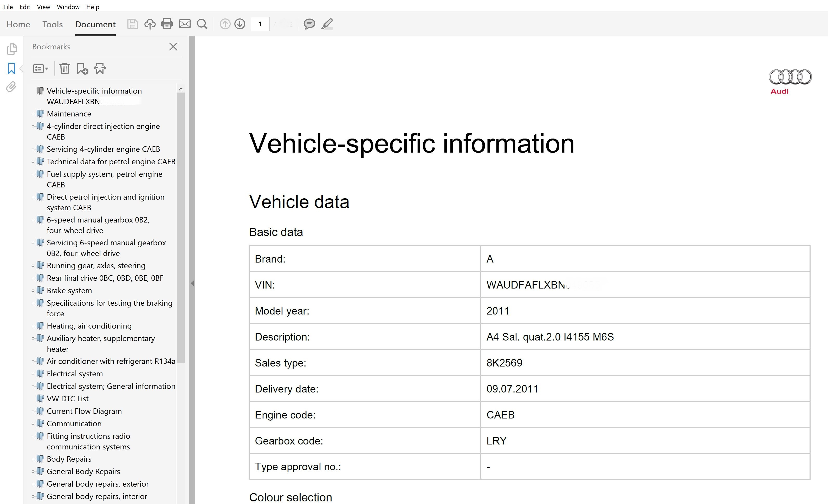Click the Print icon in toolbar

[x=167, y=24]
